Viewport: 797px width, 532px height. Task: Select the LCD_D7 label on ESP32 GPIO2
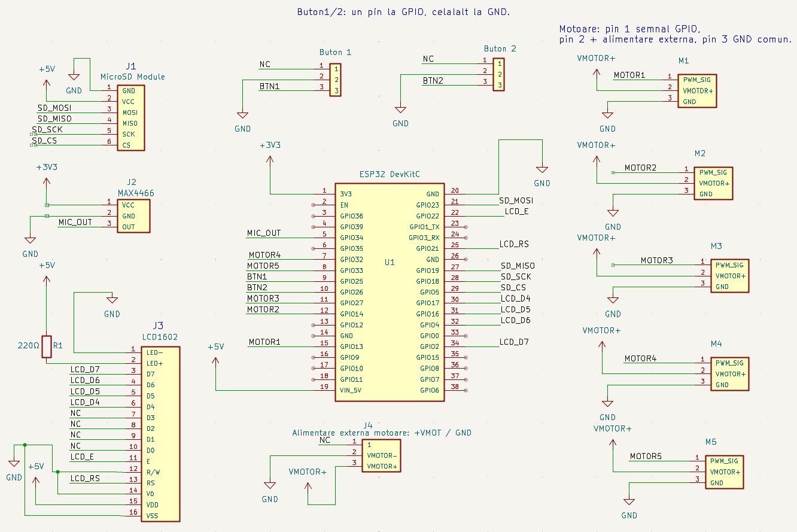[x=516, y=342]
